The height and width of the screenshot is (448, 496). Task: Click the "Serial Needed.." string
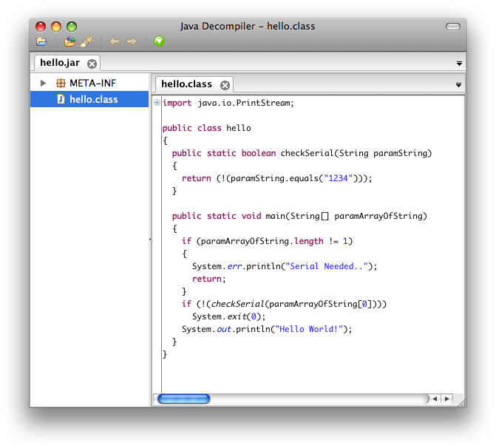(x=327, y=266)
